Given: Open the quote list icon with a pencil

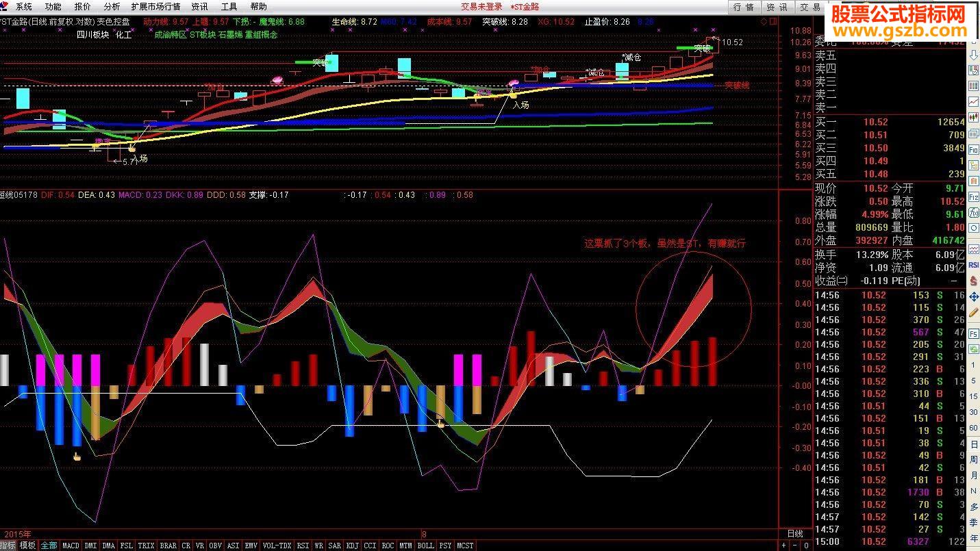Looking at the screenshot, I should [974, 70].
